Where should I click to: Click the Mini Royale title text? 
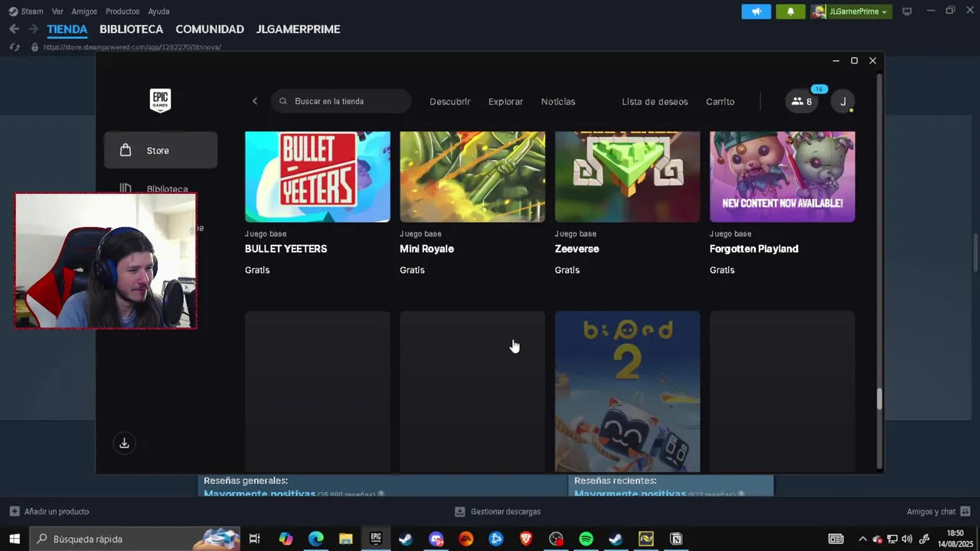426,249
